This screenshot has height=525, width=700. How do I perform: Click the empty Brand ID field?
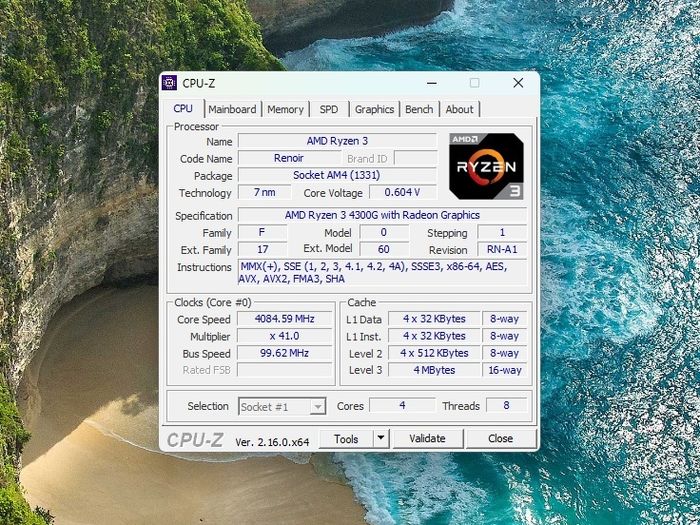click(x=416, y=158)
